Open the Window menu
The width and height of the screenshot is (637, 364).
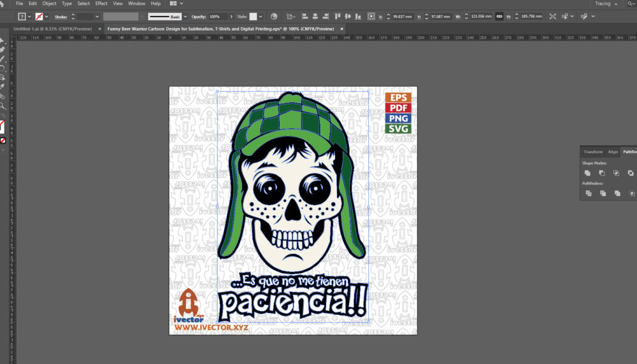pyautogui.click(x=136, y=3)
